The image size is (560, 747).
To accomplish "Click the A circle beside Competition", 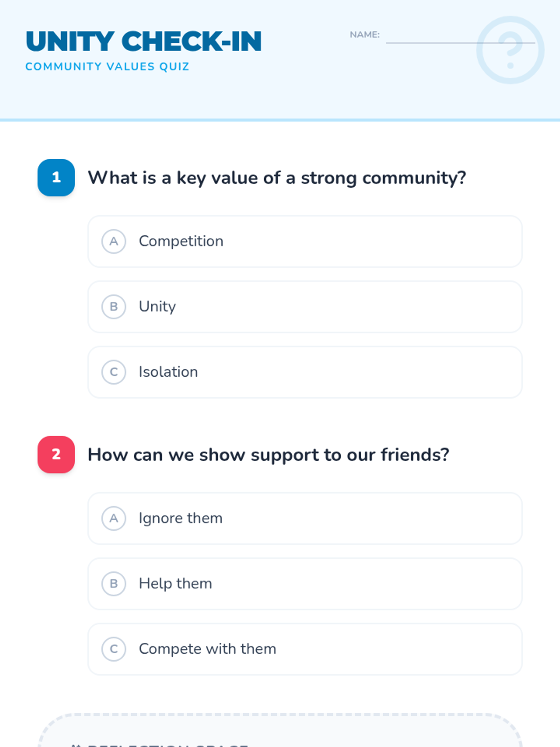I will (113, 241).
